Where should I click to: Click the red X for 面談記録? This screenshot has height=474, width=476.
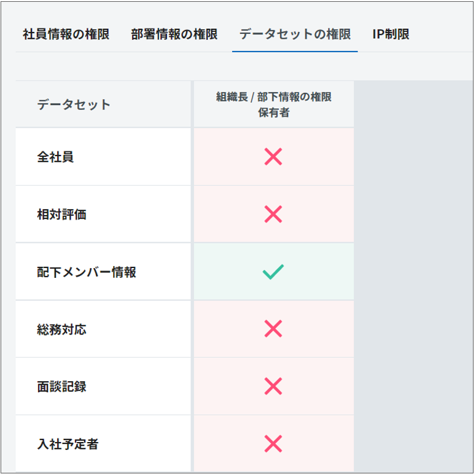[x=273, y=386]
